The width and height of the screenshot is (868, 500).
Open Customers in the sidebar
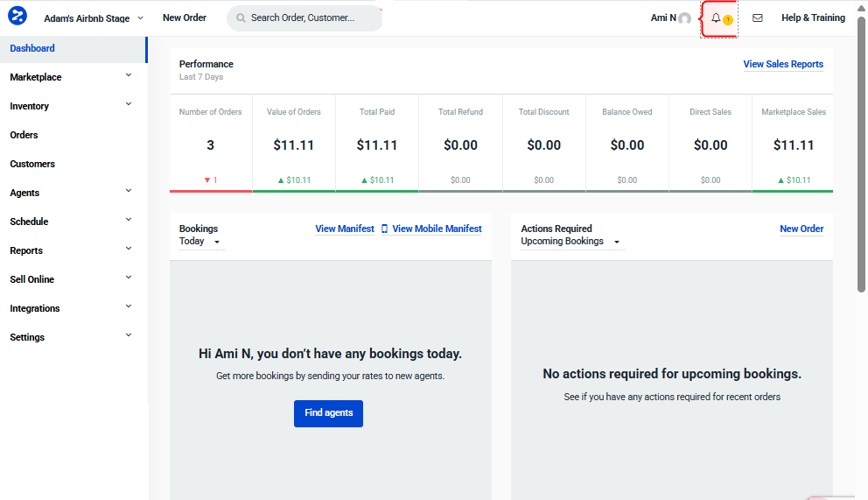coord(32,164)
